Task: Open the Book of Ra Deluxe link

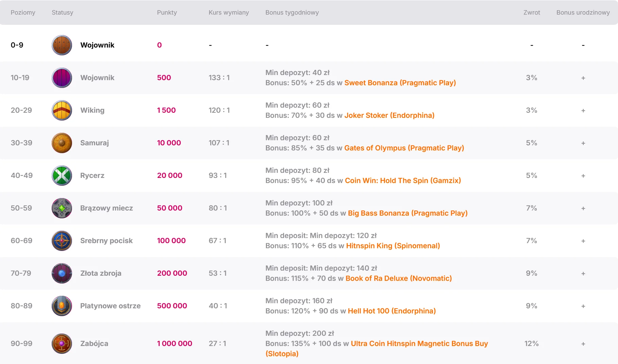Action: point(399,278)
